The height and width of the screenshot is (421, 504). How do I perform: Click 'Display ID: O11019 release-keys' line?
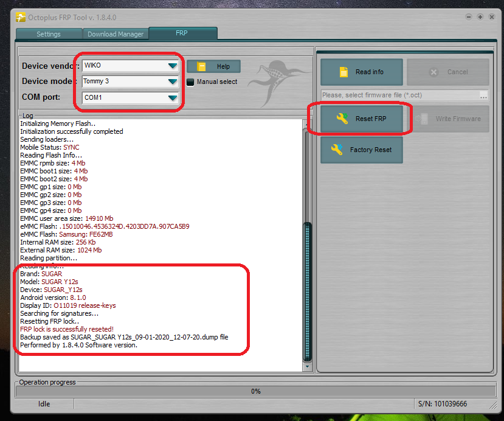tap(68, 305)
